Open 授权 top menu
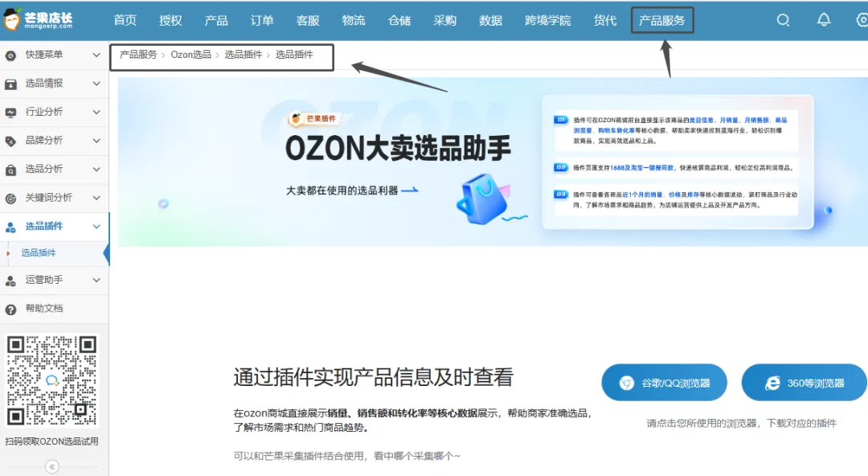The image size is (868, 476). [x=170, y=20]
